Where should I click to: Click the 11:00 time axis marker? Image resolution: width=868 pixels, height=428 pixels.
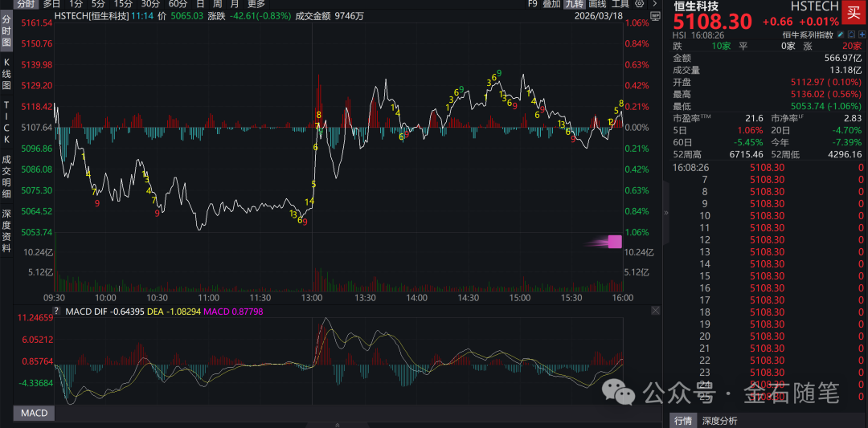[209, 297]
